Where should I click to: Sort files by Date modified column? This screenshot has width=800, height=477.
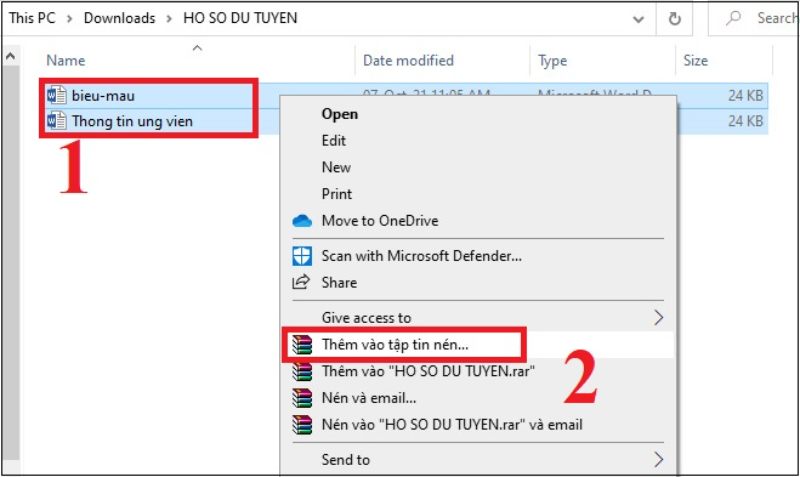[x=408, y=61]
